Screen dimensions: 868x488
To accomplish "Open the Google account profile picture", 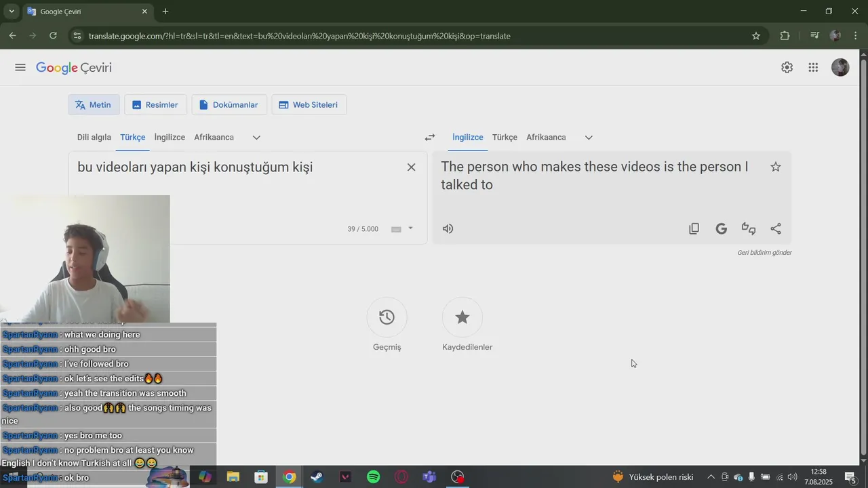I will [840, 68].
